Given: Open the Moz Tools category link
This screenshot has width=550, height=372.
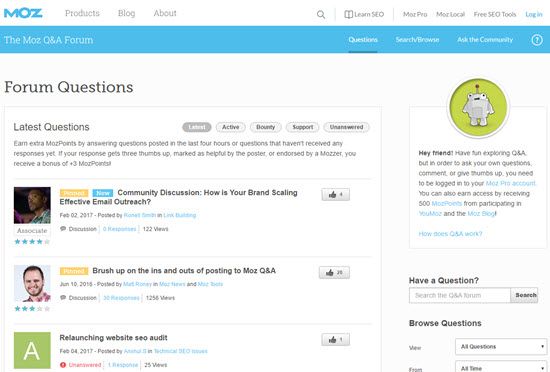Looking at the screenshot, I should click(x=210, y=284).
